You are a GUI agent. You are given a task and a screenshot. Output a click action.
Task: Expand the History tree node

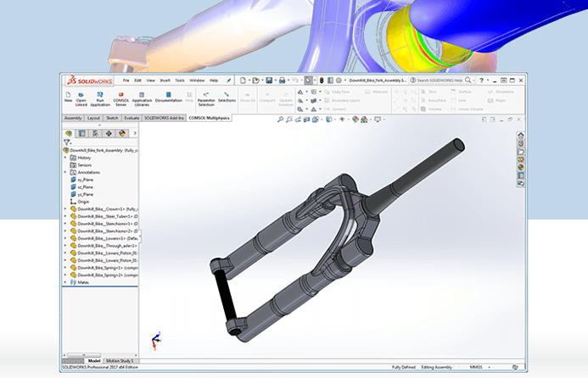point(65,158)
